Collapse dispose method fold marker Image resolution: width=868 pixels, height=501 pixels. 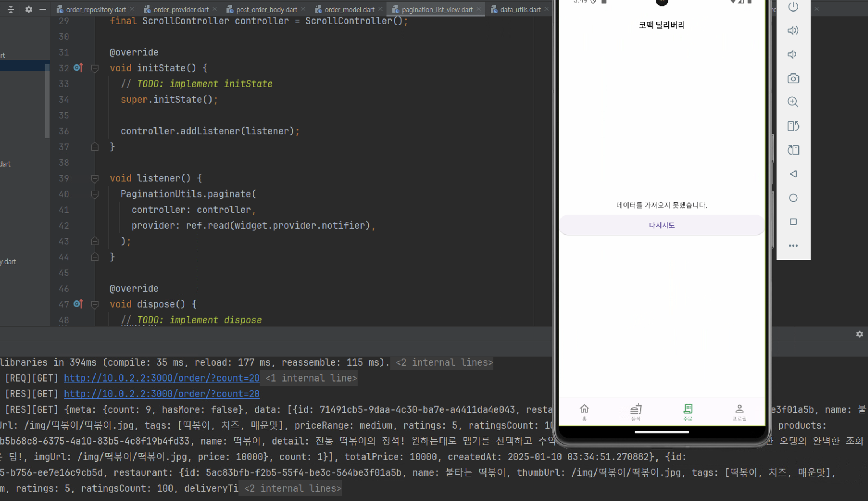(95, 304)
